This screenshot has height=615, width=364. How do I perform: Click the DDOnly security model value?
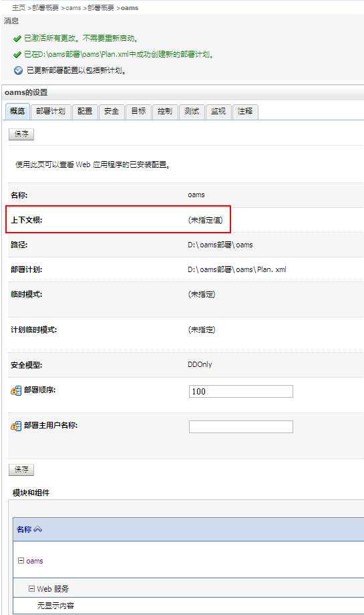click(200, 364)
